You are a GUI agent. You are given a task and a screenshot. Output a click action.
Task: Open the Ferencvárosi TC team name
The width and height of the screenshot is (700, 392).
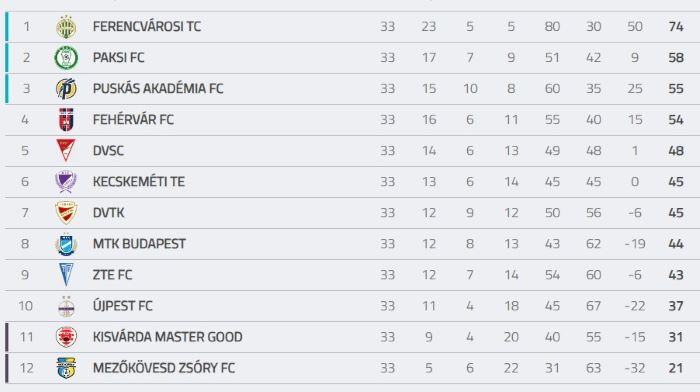tap(147, 27)
